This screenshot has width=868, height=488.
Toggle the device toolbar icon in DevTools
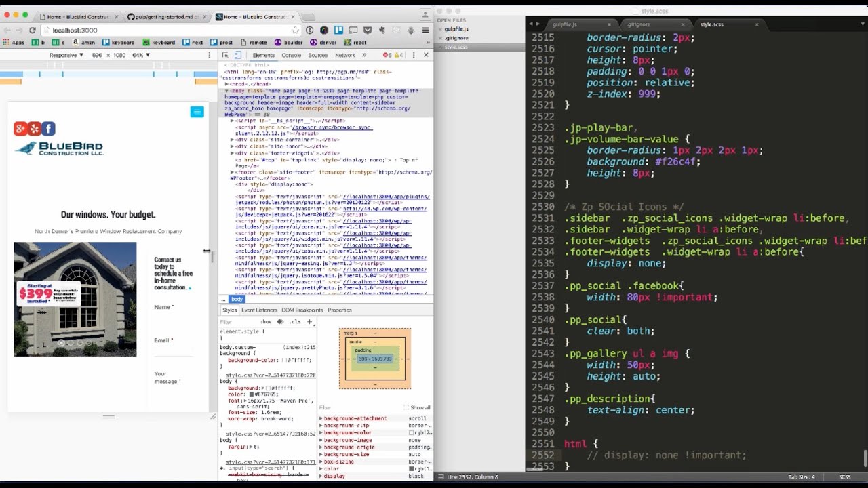(238, 55)
